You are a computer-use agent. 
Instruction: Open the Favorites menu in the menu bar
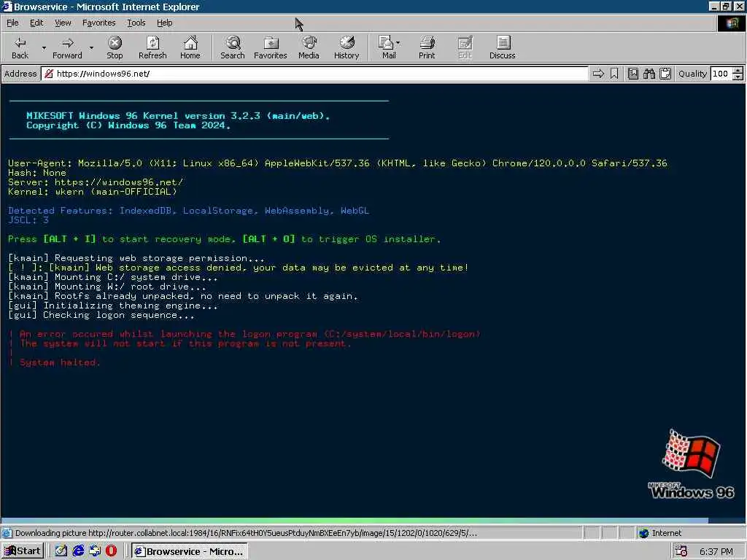pos(98,23)
